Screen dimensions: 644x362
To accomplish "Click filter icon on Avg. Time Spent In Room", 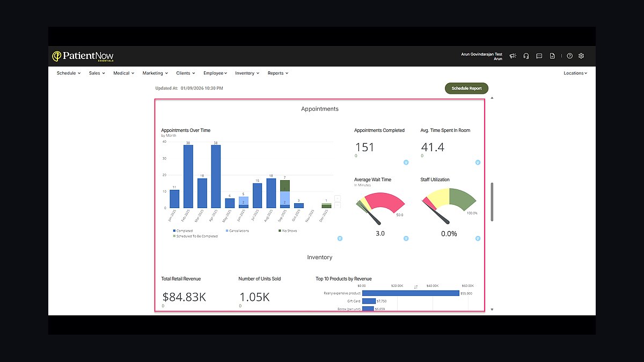I will pyautogui.click(x=478, y=162).
